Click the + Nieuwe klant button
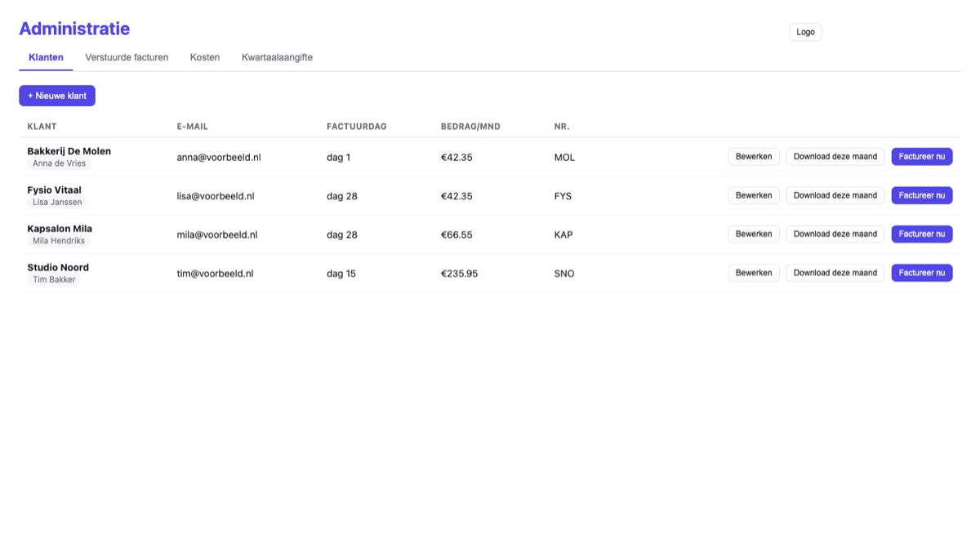The width and height of the screenshot is (980, 558). [x=57, y=96]
